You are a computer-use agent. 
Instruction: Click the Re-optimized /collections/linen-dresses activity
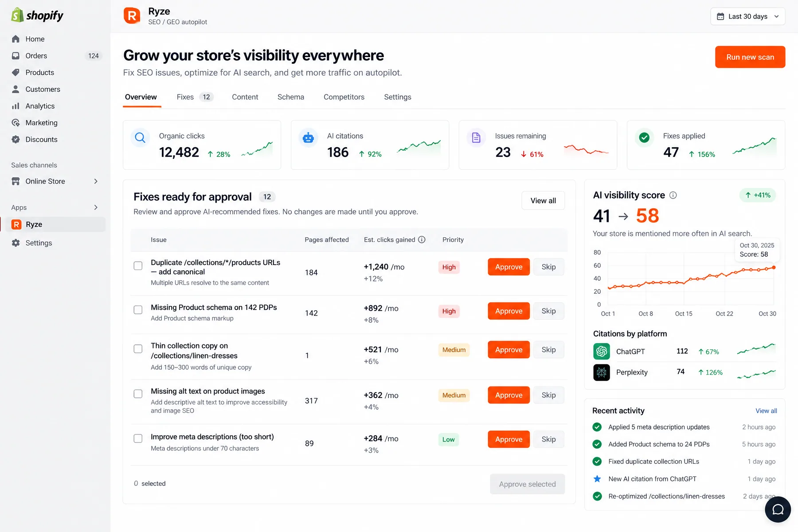[684, 496]
